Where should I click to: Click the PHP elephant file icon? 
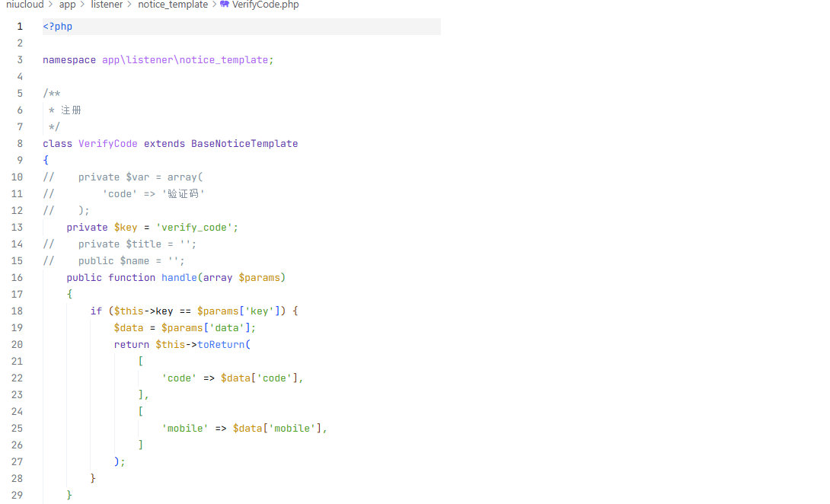click(x=225, y=5)
